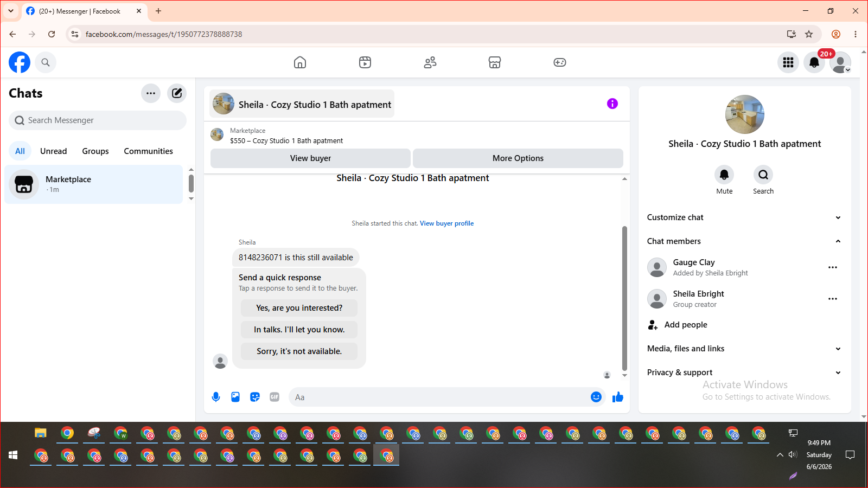Choose a GIF with the GIF icon

275,397
